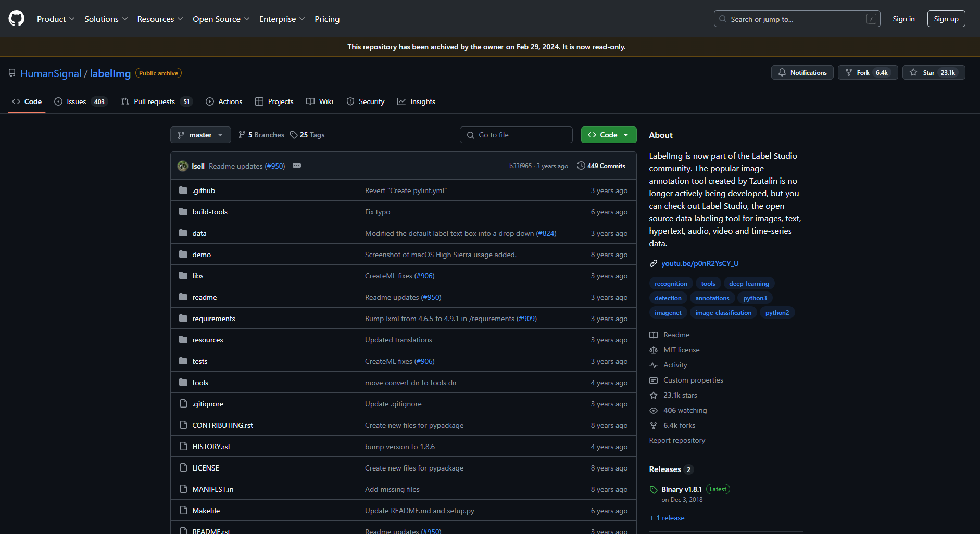Screen dimensions: 980x534
Task: Click the .github folder icon
Action: pos(183,190)
